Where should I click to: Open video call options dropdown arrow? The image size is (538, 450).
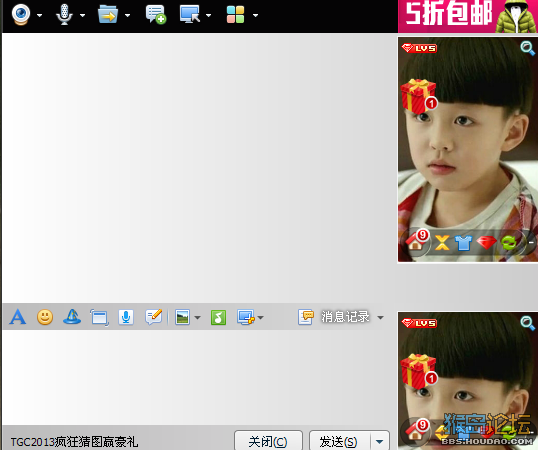[39, 15]
